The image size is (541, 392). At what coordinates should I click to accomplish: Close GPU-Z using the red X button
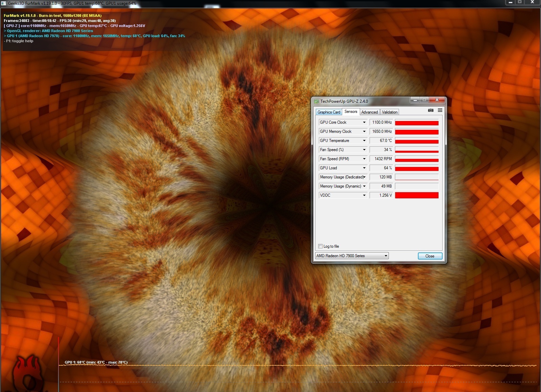tap(437, 100)
